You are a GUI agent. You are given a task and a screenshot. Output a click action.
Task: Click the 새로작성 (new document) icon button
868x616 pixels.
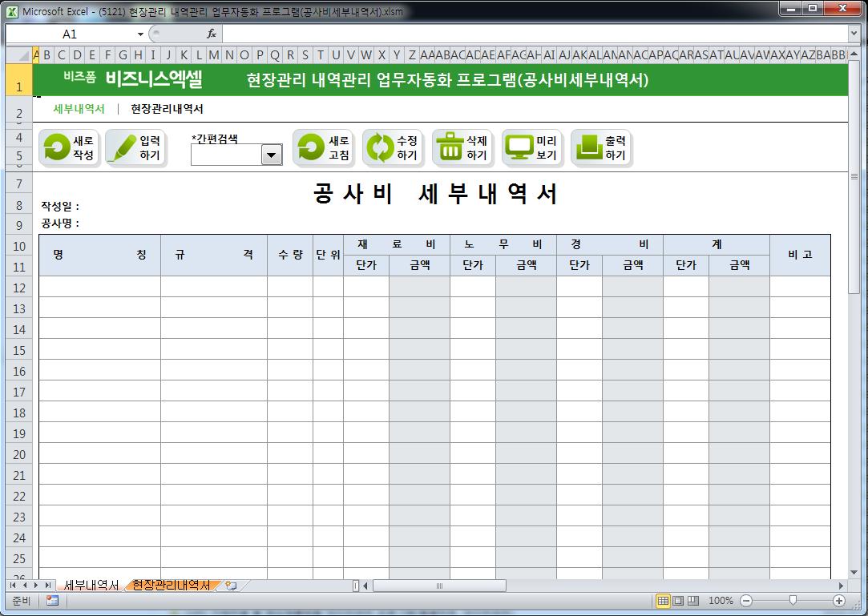click(69, 148)
